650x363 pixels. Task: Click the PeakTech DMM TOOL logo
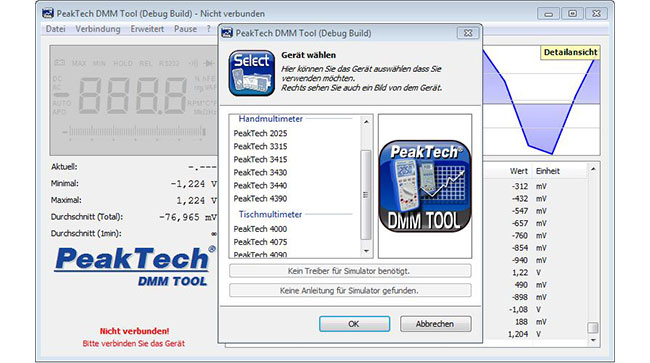(x=135, y=266)
